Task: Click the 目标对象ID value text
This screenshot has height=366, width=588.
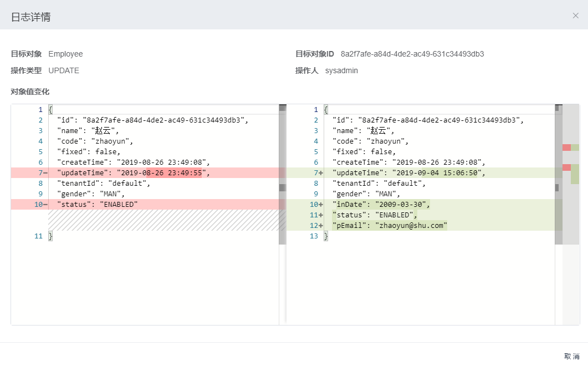Action: [x=412, y=54]
